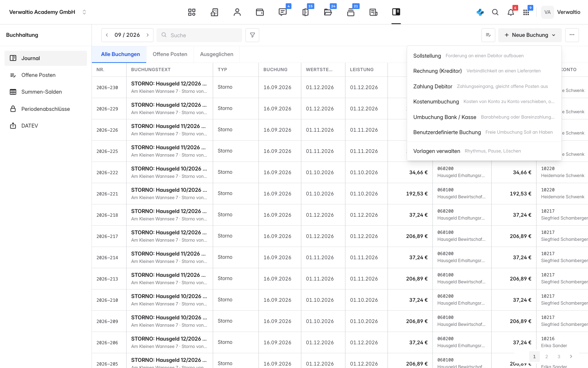
Task: Open the contacts person icon in top navigation
Action: [x=237, y=12]
